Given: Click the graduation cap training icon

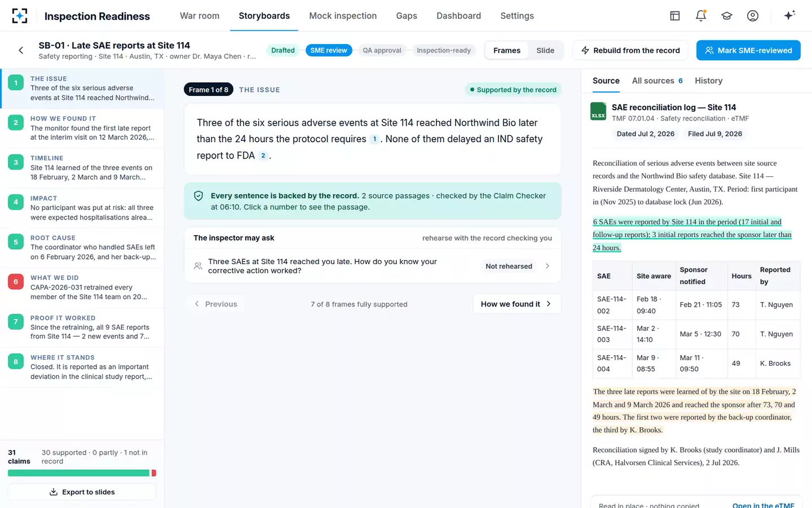Looking at the screenshot, I should click(x=727, y=16).
